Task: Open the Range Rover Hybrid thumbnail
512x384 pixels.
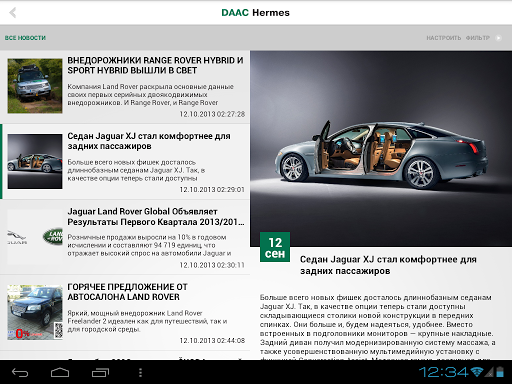Action: [x=35, y=86]
